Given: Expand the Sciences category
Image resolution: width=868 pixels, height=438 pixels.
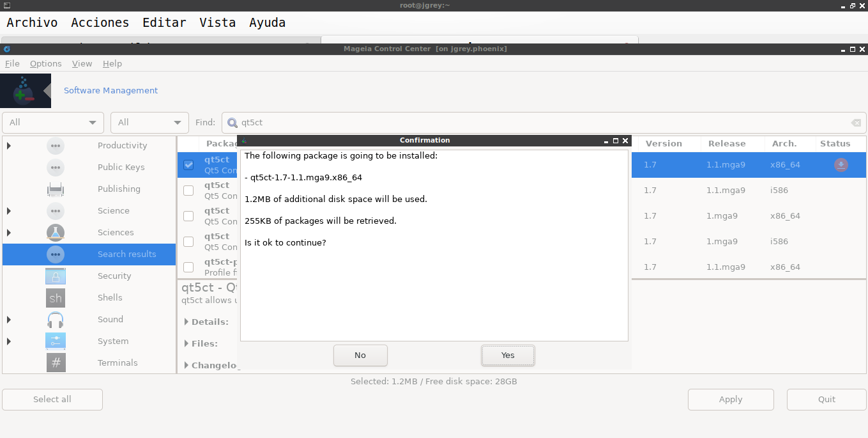Looking at the screenshot, I should click(9, 233).
